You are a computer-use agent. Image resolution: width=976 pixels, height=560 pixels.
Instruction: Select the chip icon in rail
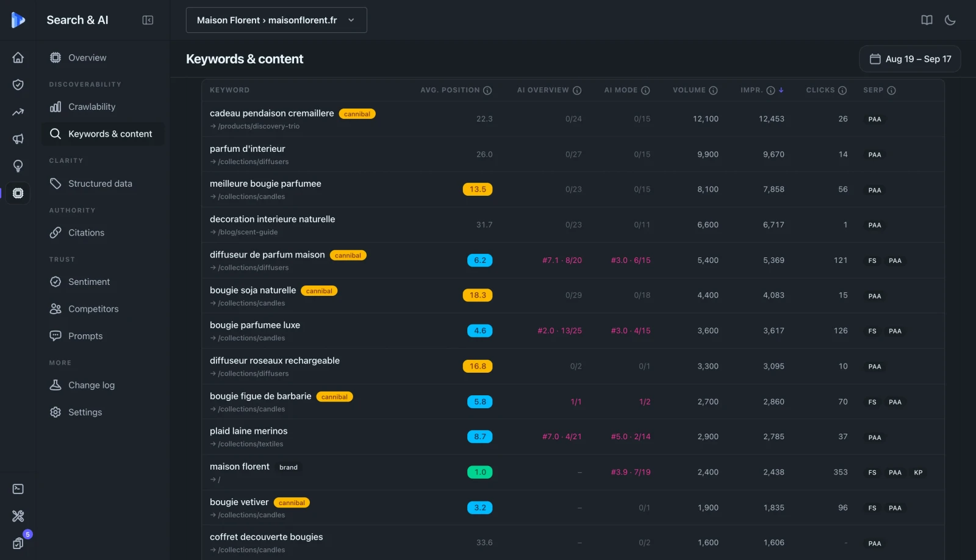coord(18,193)
